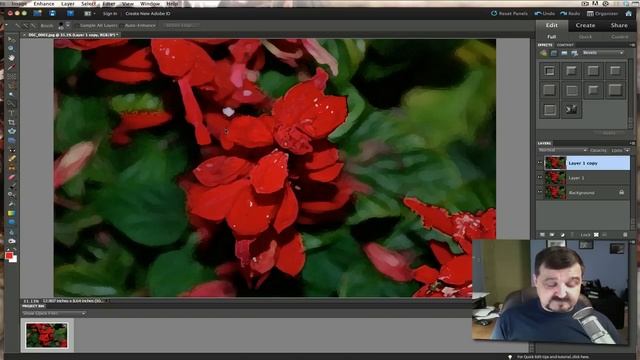Open the Filter menu
This screenshot has width=640, height=360.
pyautogui.click(x=109, y=4)
